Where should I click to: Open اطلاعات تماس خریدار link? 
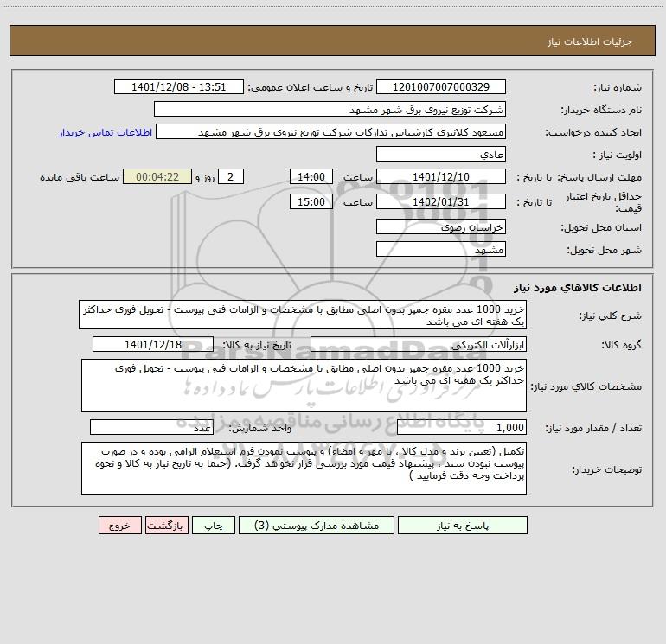(106, 132)
